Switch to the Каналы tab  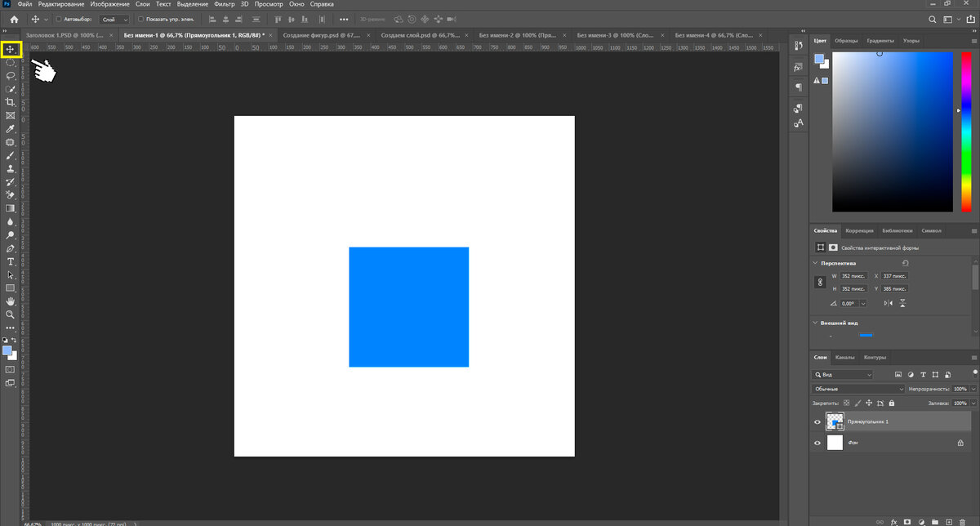click(x=844, y=357)
